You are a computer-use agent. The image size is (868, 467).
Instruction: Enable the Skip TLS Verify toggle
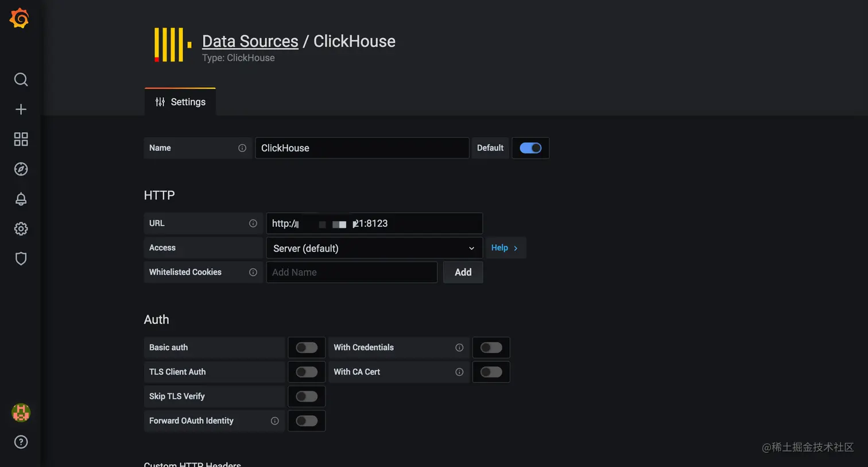(x=307, y=396)
